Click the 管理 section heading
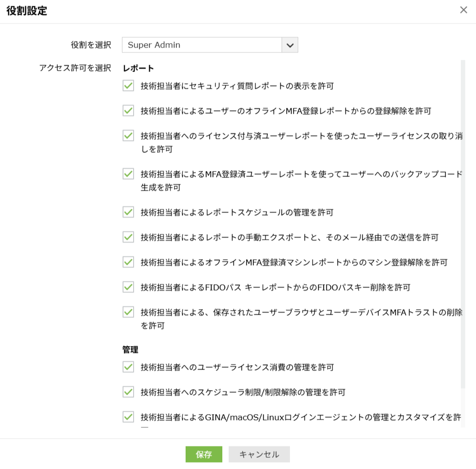 (130, 350)
